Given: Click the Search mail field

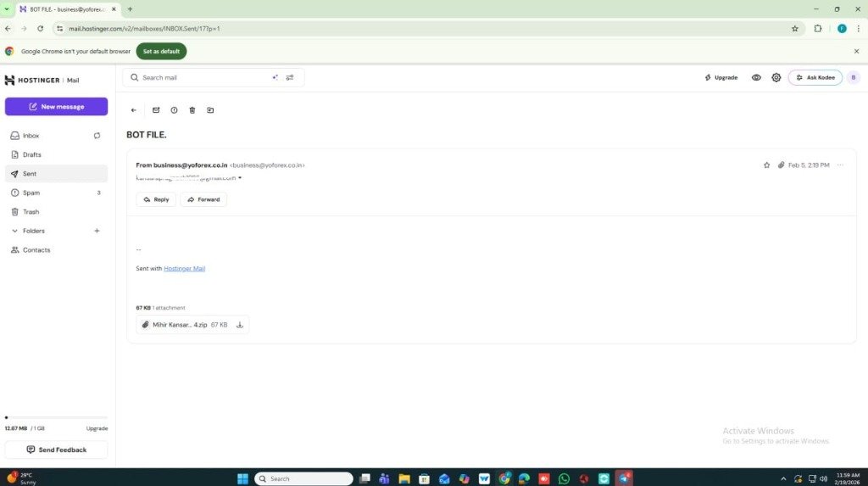Looking at the screenshot, I should click(205, 77).
